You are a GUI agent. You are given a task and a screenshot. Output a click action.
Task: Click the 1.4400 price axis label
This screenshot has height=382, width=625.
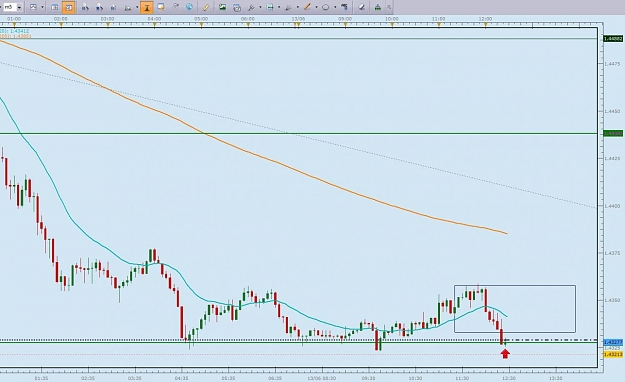612,206
